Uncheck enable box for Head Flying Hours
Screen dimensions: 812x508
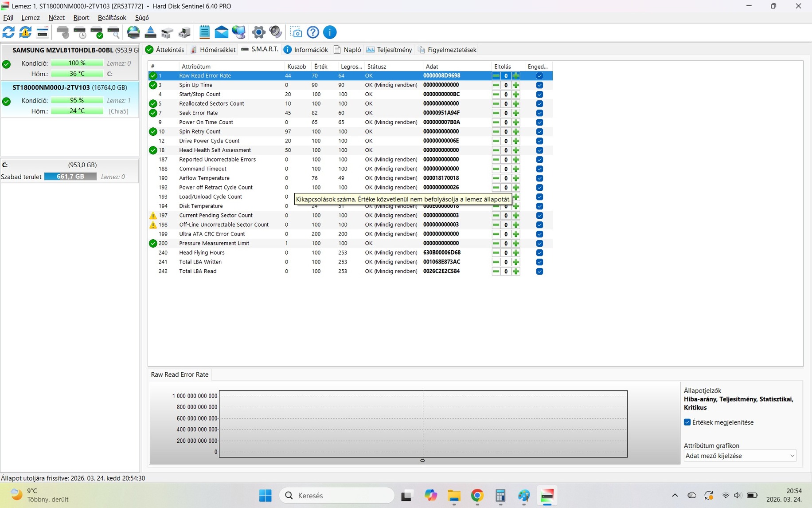click(x=539, y=253)
